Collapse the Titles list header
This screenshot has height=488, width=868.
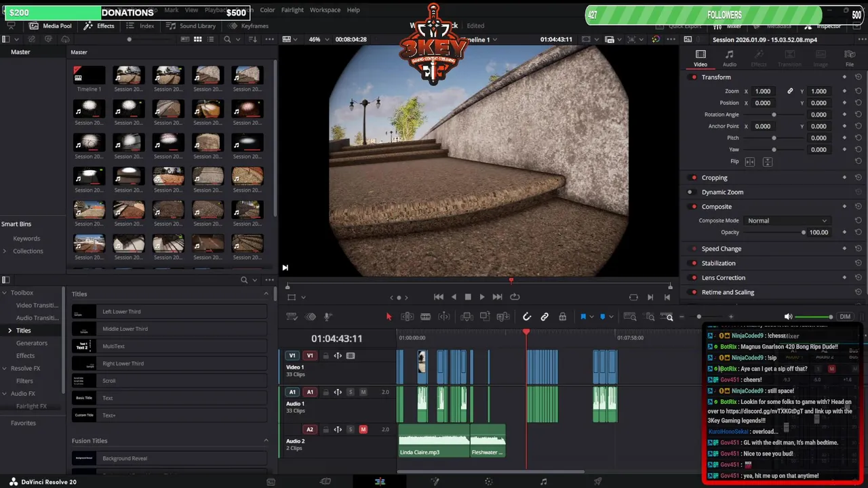click(266, 293)
